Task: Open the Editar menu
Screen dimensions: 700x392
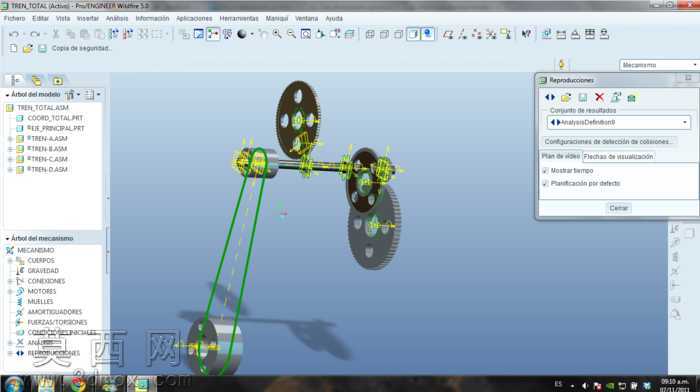Action: pyautogui.click(x=40, y=18)
